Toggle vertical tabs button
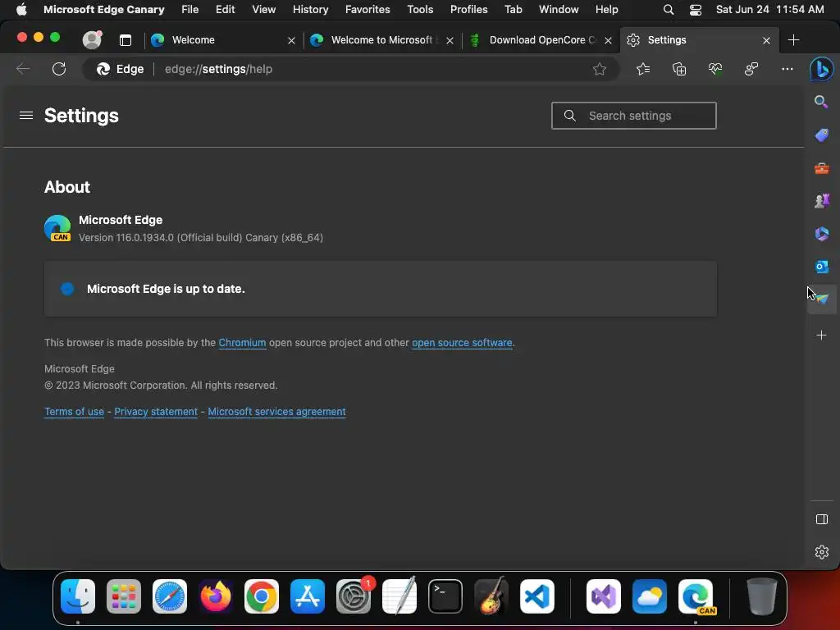Image resolution: width=840 pixels, height=630 pixels. pyautogui.click(x=126, y=40)
